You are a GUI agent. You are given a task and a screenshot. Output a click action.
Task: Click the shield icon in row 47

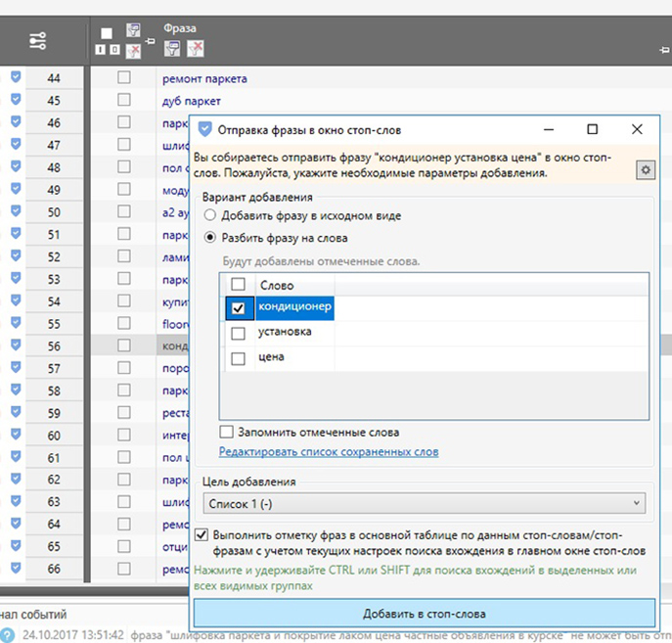[x=16, y=144]
